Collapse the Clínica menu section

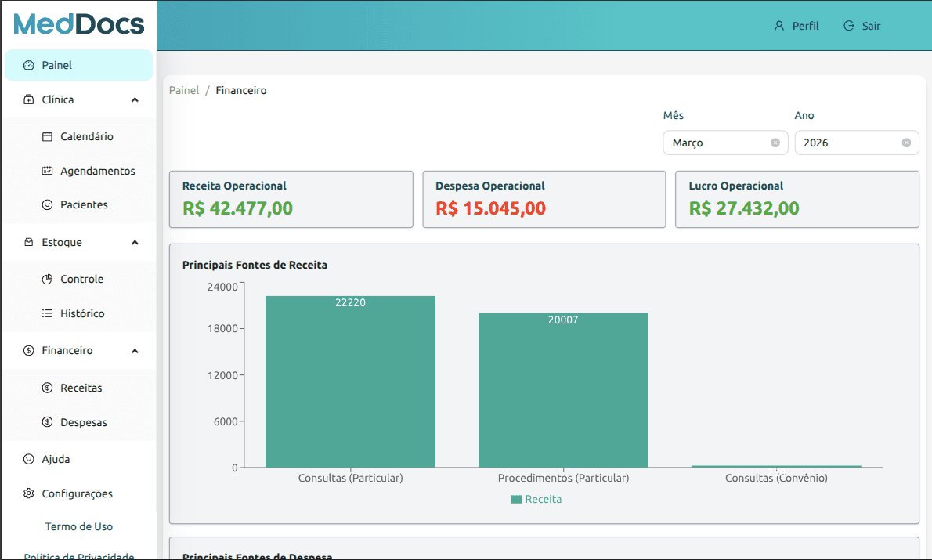pos(135,100)
